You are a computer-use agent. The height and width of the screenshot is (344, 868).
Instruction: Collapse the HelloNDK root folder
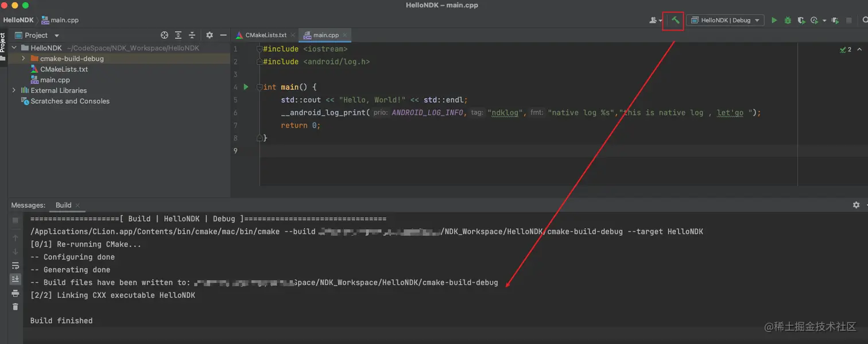14,48
